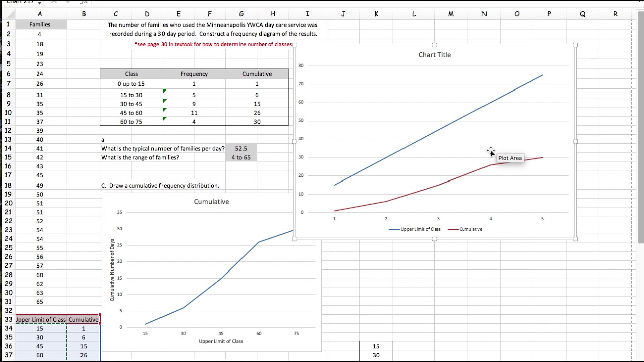The height and width of the screenshot is (362, 644).
Task: Click 'Upper Limit of Class' cell in row 33
Action: (x=41, y=319)
